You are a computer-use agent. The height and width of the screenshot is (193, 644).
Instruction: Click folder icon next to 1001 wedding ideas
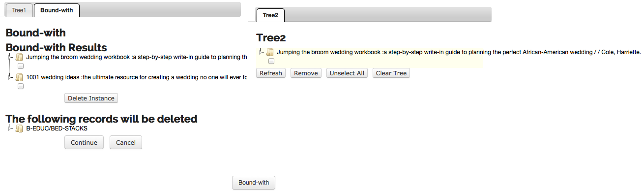point(20,77)
